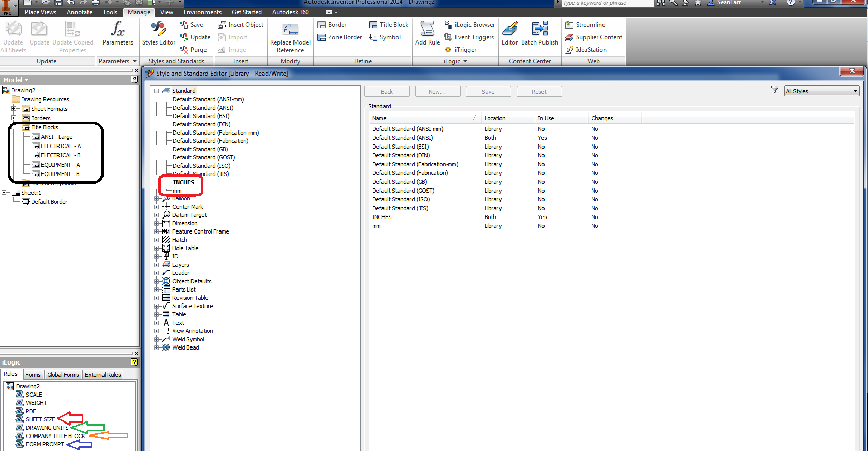Open the Styles Editor tool
The image size is (868, 451).
click(158, 33)
